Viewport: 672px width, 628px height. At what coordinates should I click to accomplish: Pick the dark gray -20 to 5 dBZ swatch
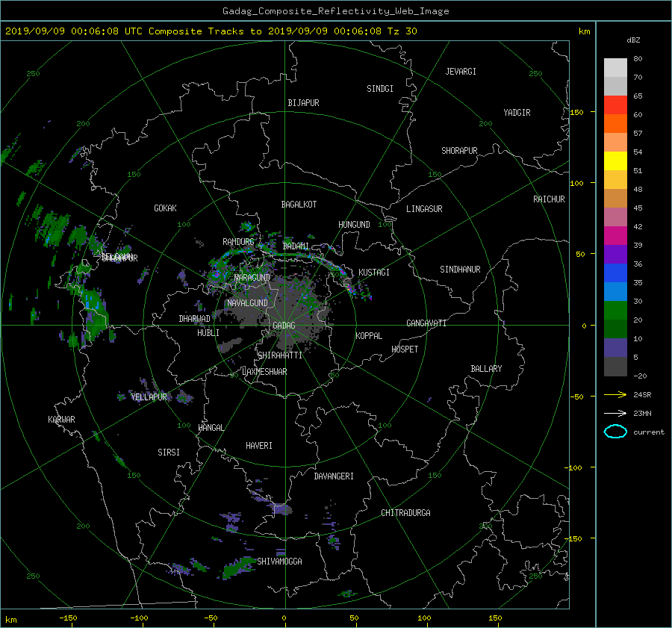[615, 367]
